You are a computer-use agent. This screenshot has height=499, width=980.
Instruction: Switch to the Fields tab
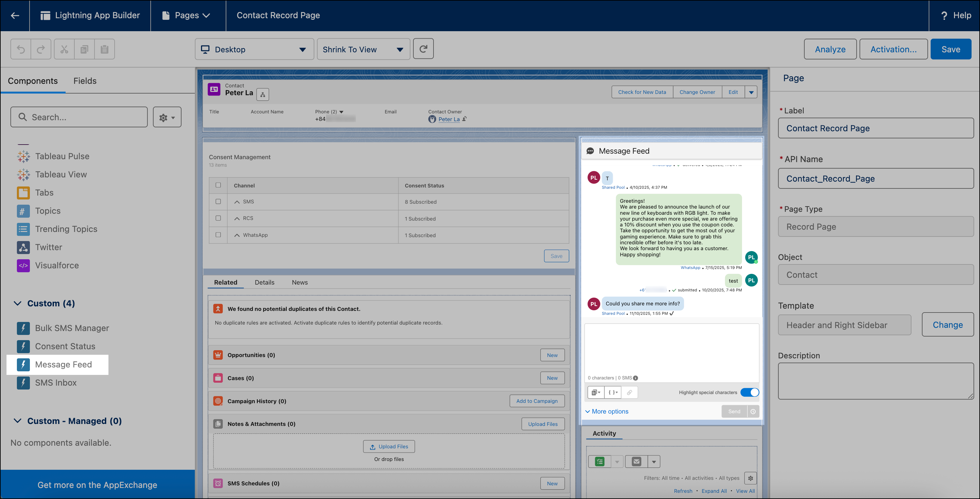pos(85,81)
